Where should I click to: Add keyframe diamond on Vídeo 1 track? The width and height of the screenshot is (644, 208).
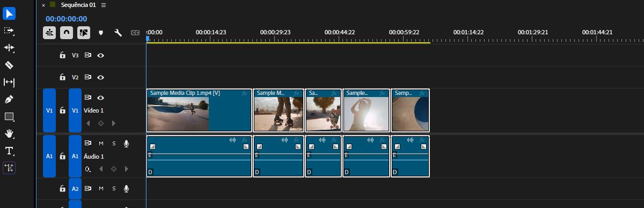(x=100, y=123)
